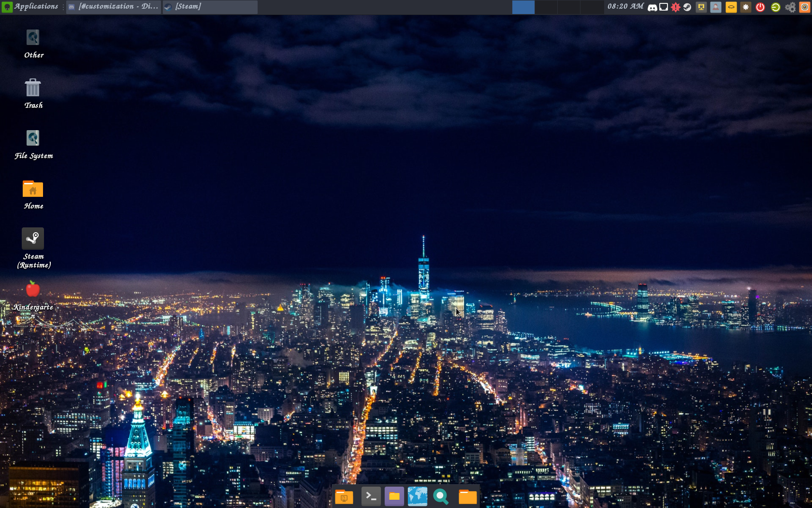This screenshot has width=812, height=508.
Task: Switch to the Steam window in taskbar
Action: (210, 7)
